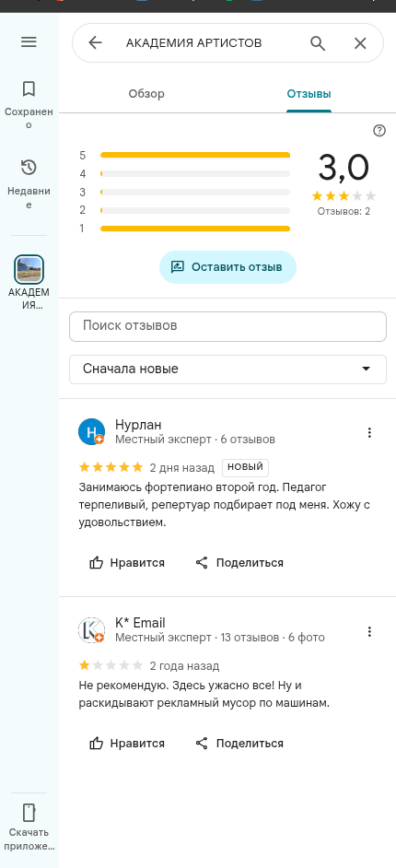Open the Сначала новые sort dropdown
Screen dimensions: 396x868
pos(227,369)
